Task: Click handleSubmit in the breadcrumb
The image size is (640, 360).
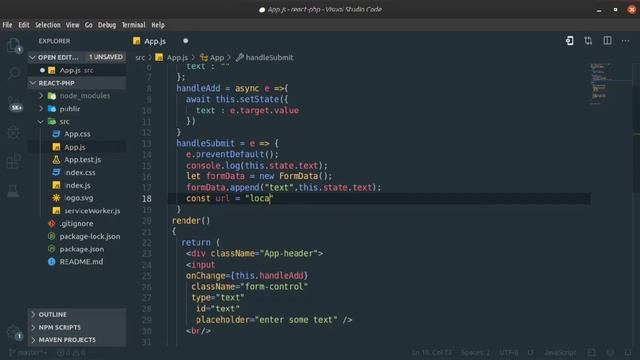Action: [265, 58]
